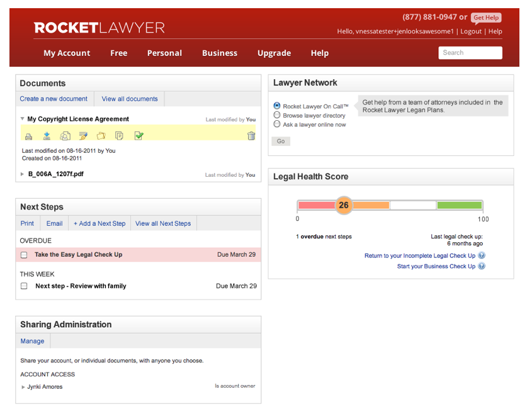Click the folder icon in document toolbar
This screenshot has height=414, width=532.
(x=101, y=136)
